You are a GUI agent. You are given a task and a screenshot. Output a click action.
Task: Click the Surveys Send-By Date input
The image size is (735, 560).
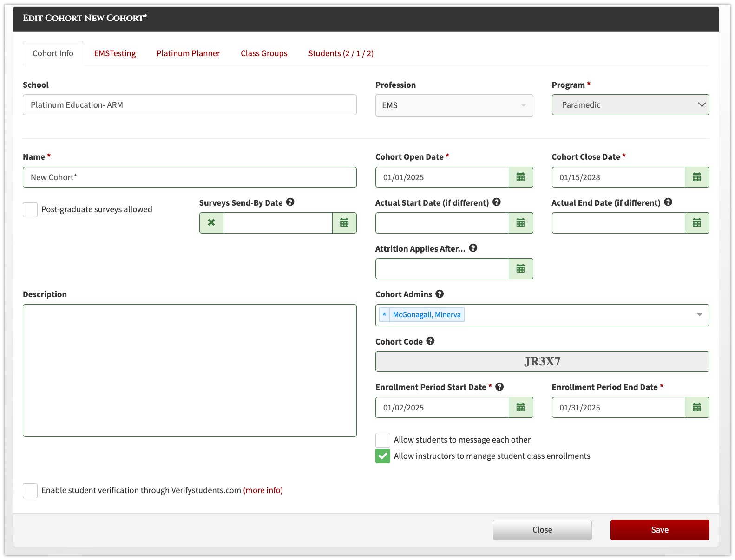tap(278, 223)
